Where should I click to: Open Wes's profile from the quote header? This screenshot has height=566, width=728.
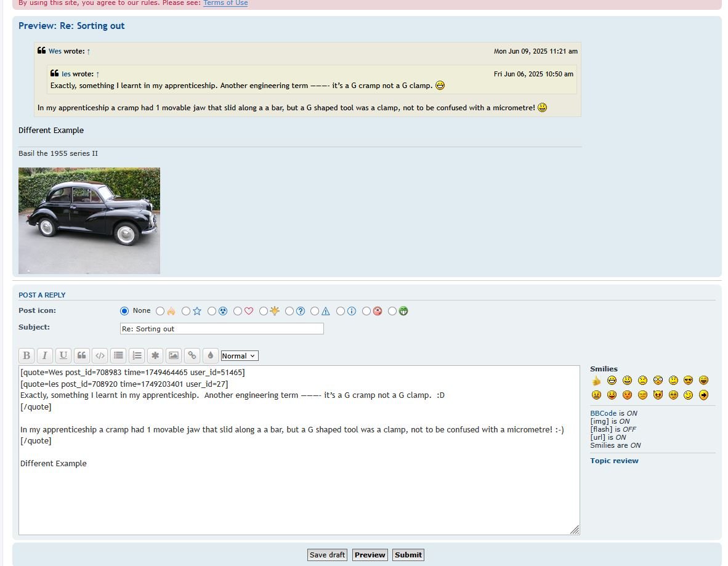(x=55, y=51)
